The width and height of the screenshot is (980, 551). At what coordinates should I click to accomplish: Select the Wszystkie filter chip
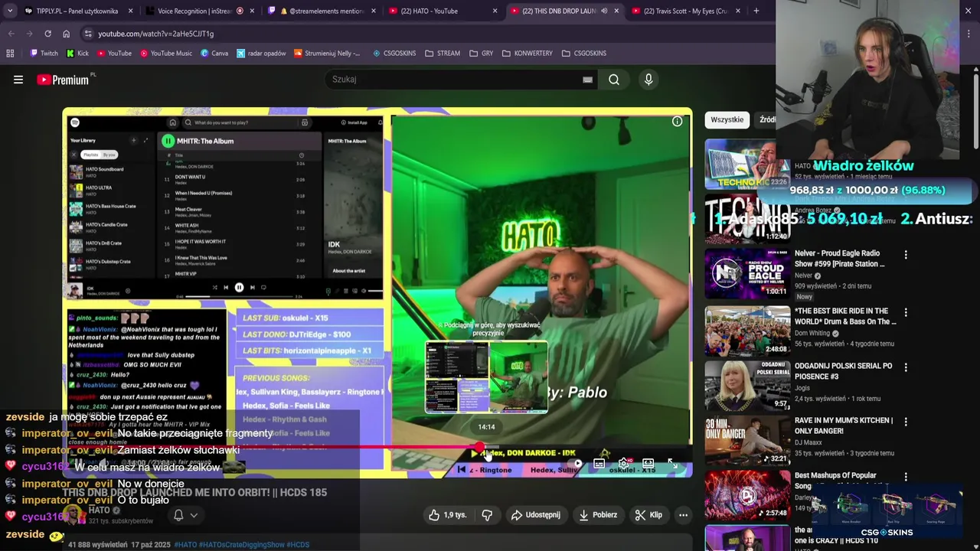(727, 119)
